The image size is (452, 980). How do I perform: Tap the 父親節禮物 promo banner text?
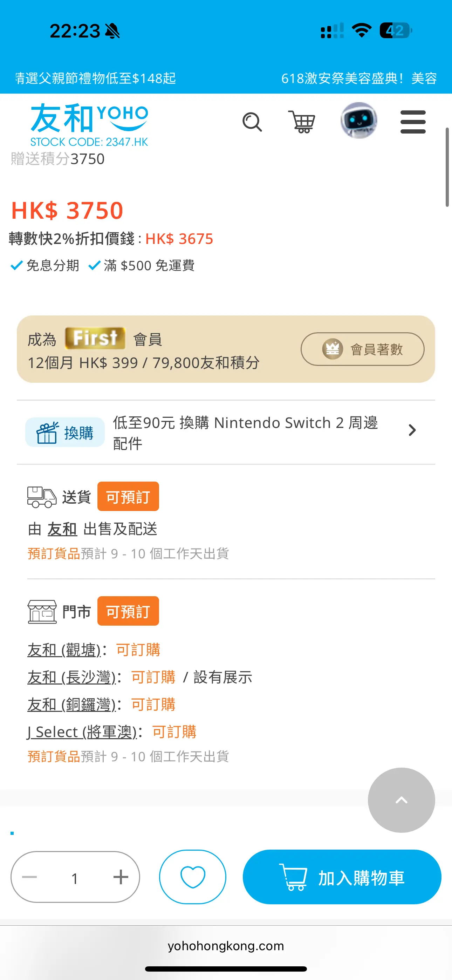[x=95, y=79]
